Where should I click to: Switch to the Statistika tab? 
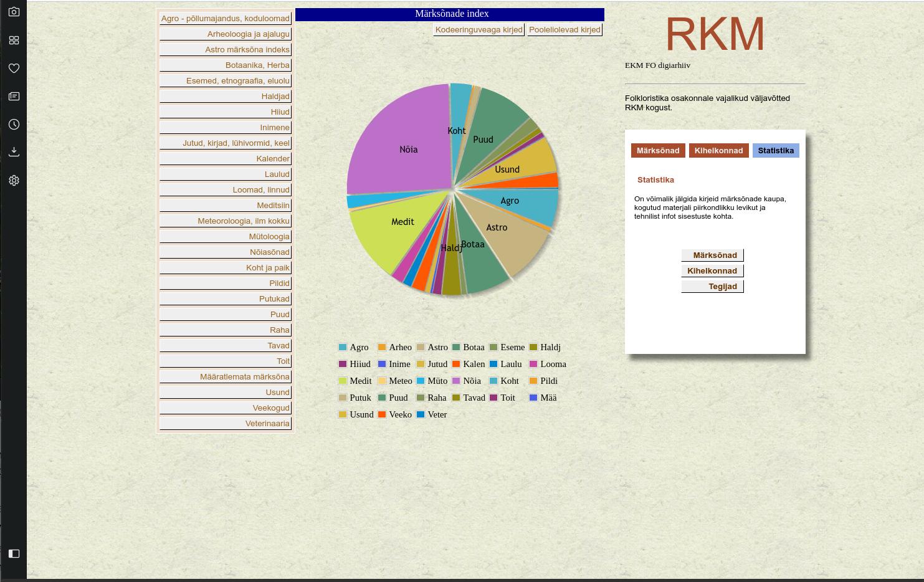click(x=775, y=150)
